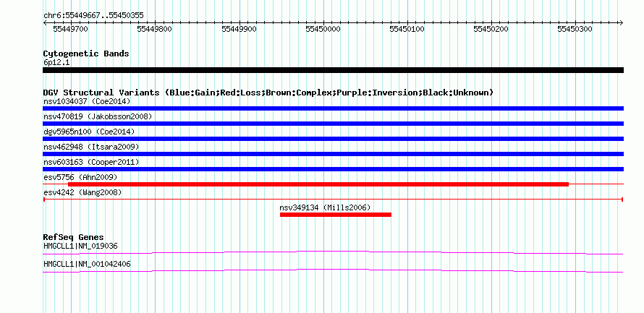Open the HMGCLL1|NM_001042406 gene label

coord(87,264)
